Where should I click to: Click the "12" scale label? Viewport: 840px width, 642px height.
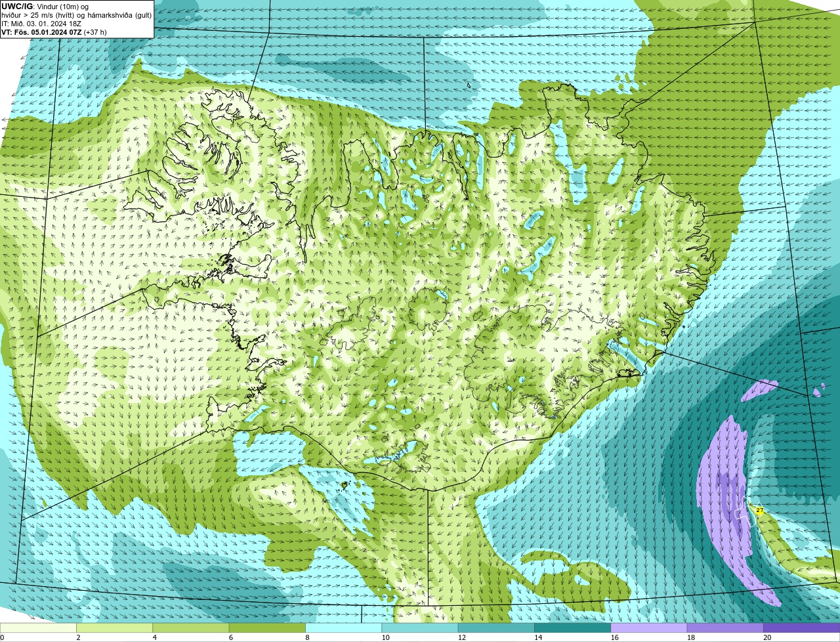pyautogui.click(x=461, y=637)
